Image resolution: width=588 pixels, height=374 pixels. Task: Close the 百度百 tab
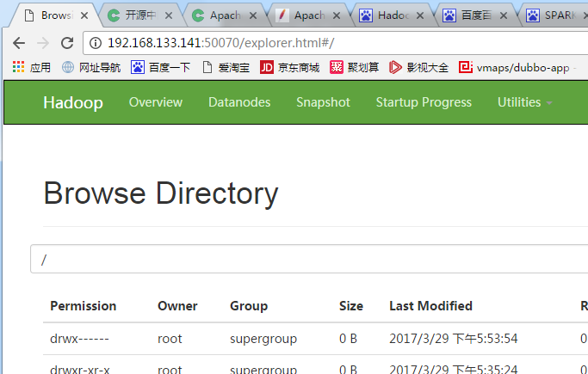click(x=504, y=15)
